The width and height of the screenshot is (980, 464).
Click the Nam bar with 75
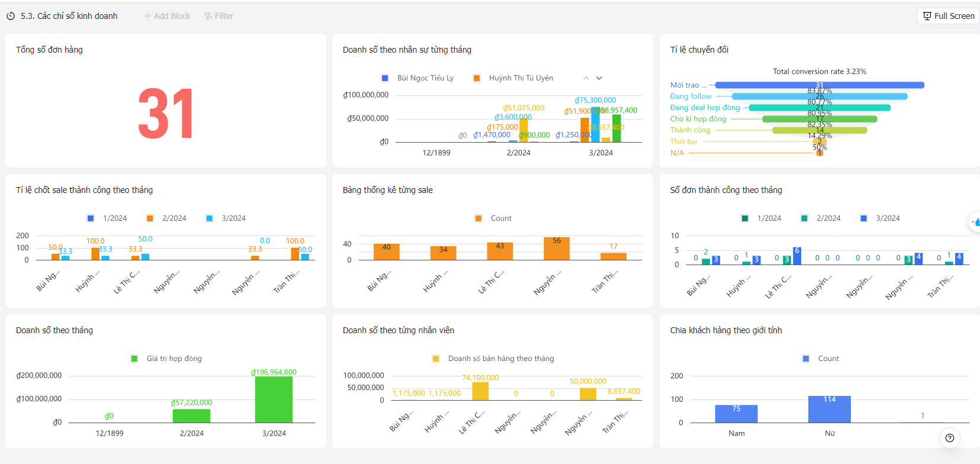tap(736, 414)
